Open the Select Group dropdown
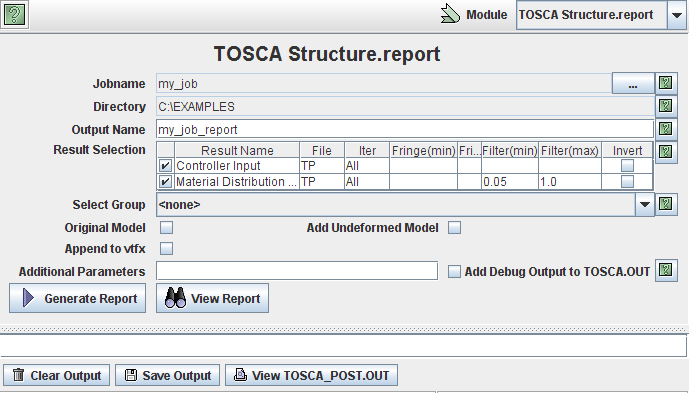Image resolution: width=689 pixels, height=393 pixels. point(645,205)
